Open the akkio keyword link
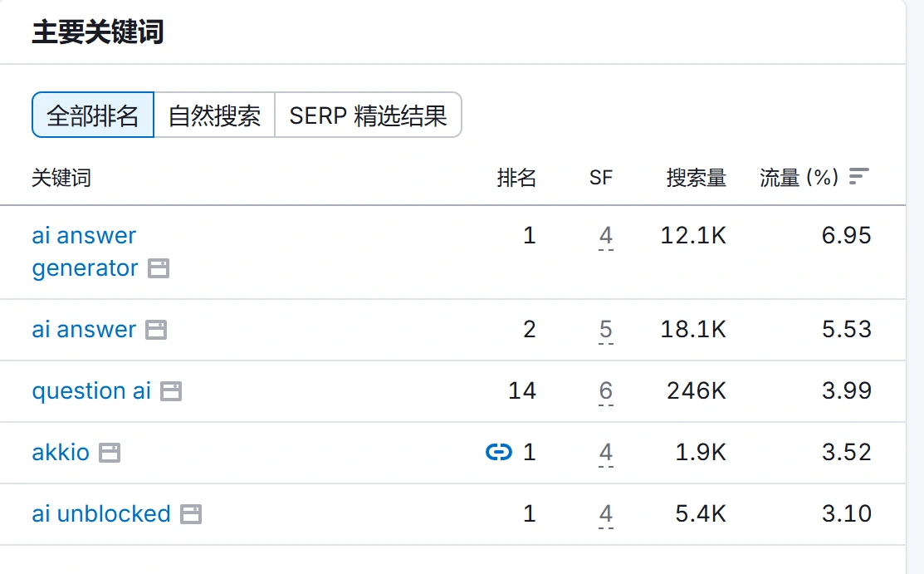The image size is (924, 574). (x=61, y=453)
